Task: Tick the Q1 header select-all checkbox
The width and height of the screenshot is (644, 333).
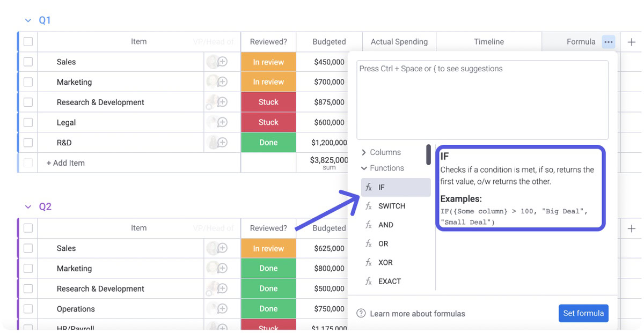Action: [28, 42]
